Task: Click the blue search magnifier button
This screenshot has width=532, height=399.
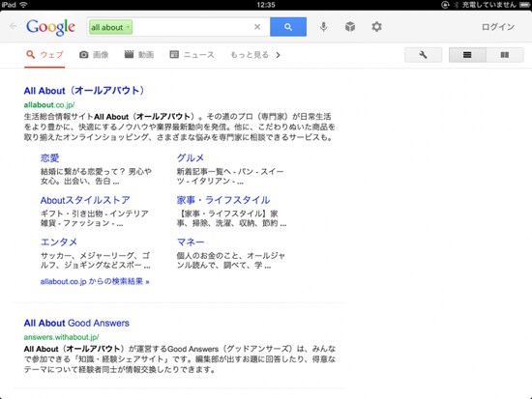Action: 288,27
